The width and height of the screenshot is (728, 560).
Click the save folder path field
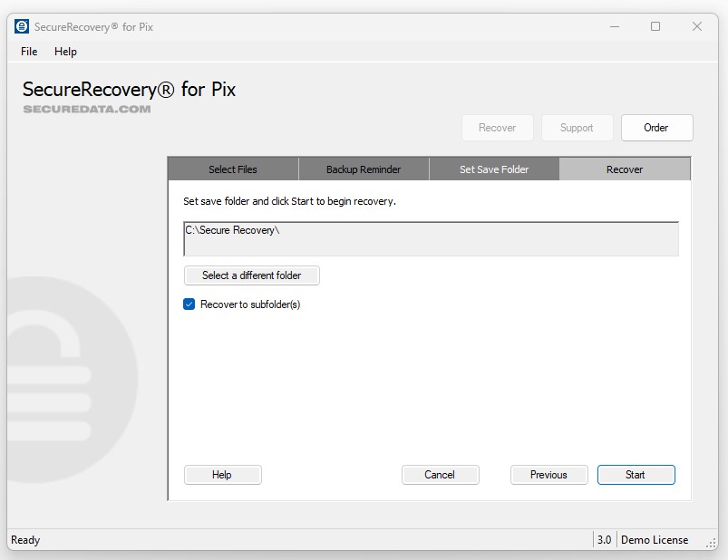pos(431,238)
